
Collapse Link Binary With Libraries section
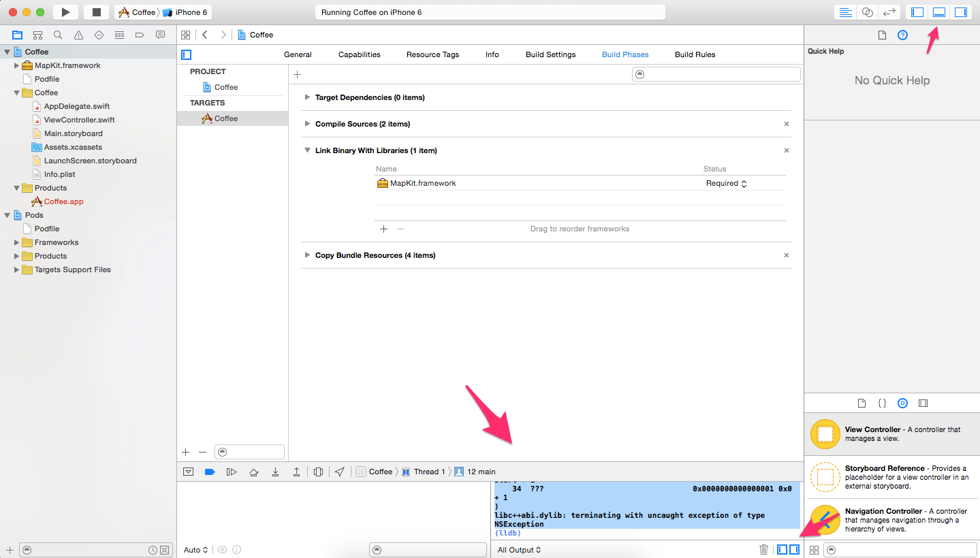tap(308, 150)
